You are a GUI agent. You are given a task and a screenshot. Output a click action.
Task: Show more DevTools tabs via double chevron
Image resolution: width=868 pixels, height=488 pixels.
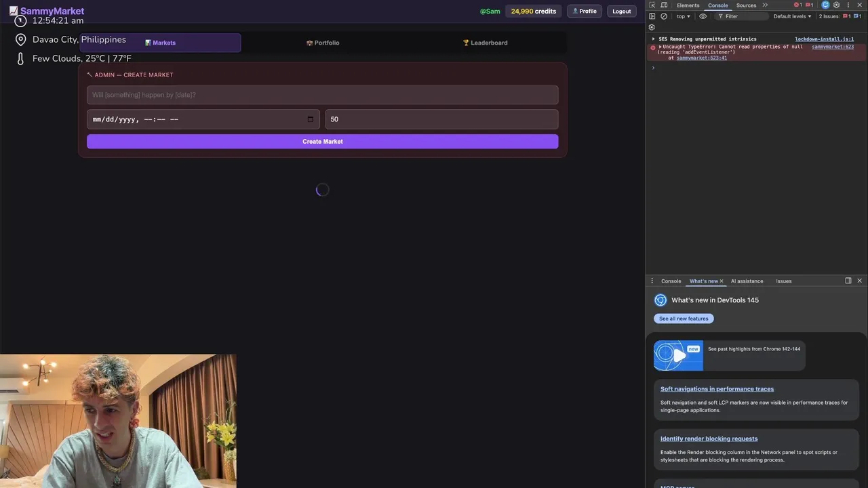765,5
